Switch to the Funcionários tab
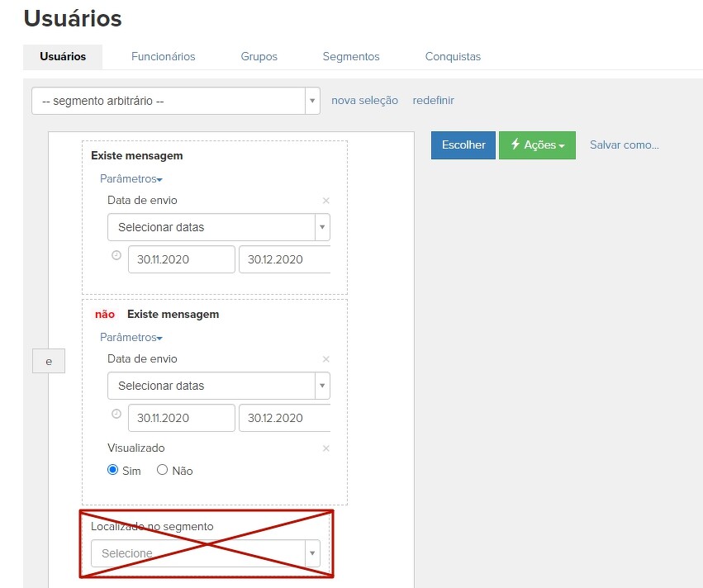The width and height of the screenshot is (703, 588). pos(163,57)
